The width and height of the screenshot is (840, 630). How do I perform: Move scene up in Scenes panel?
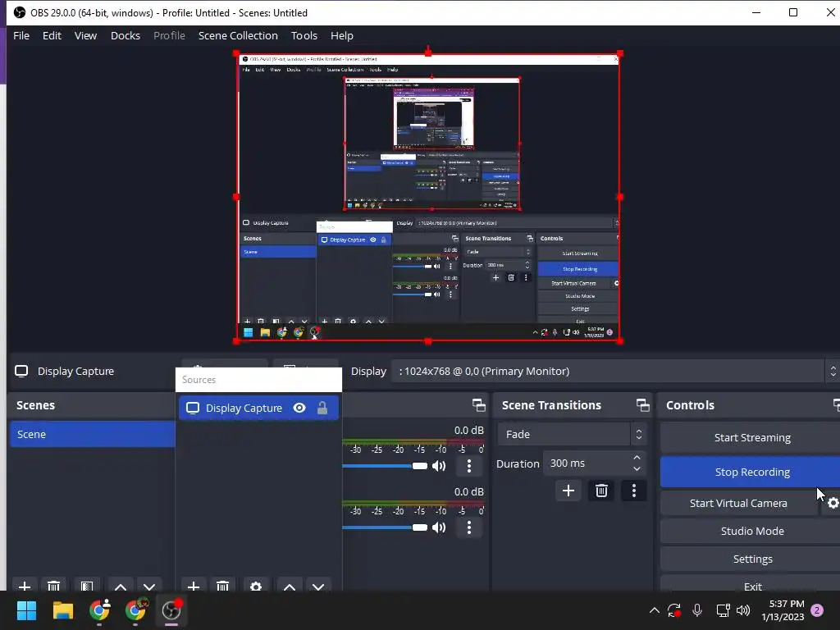(121, 587)
